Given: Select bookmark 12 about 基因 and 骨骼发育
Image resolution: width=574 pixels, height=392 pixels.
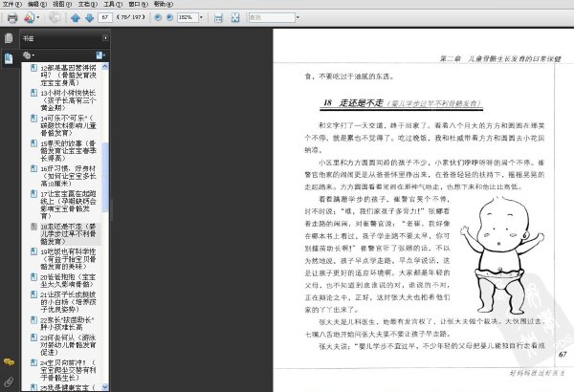Looking at the screenshot, I should [x=68, y=75].
